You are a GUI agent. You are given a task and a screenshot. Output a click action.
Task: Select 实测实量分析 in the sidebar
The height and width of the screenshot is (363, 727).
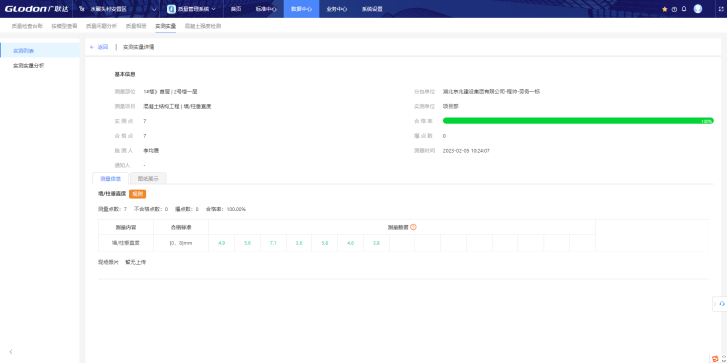coord(29,66)
